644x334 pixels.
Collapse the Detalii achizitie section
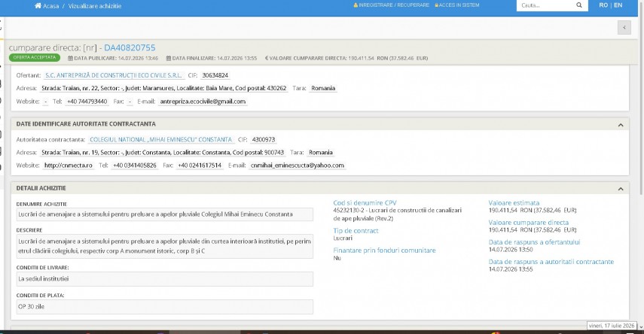(x=621, y=189)
